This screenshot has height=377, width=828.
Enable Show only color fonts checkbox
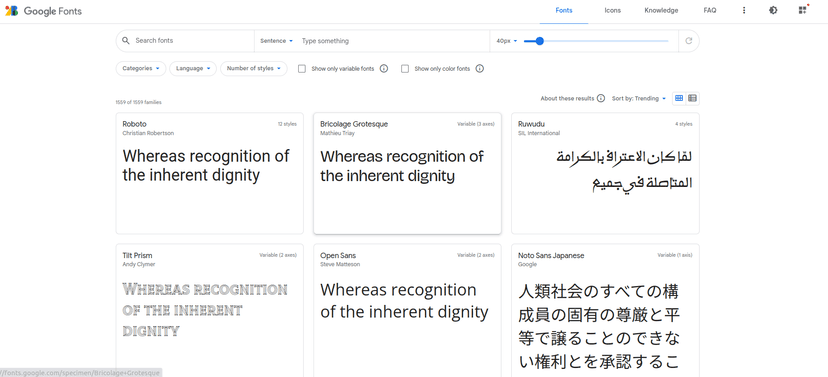pos(405,69)
